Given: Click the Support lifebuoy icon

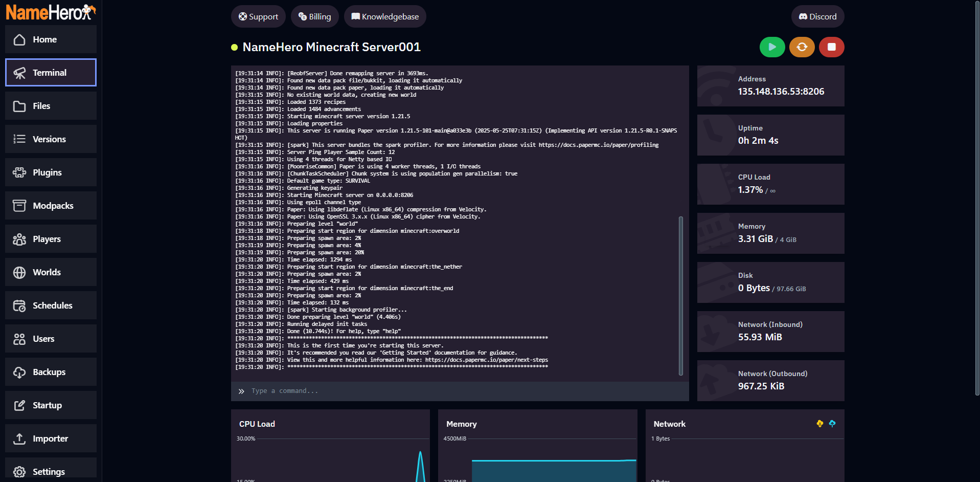Looking at the screenshot, I should click(243, 16).
